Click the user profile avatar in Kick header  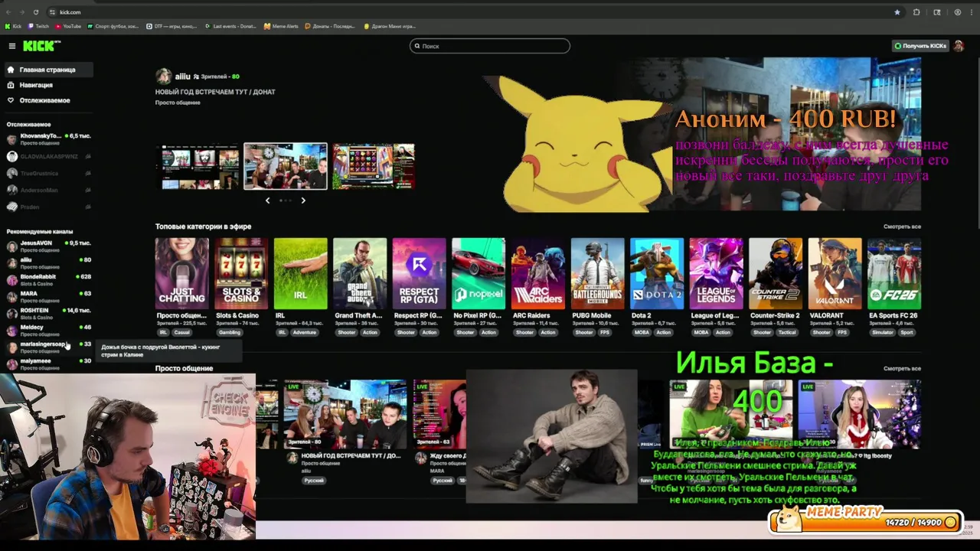959,46
